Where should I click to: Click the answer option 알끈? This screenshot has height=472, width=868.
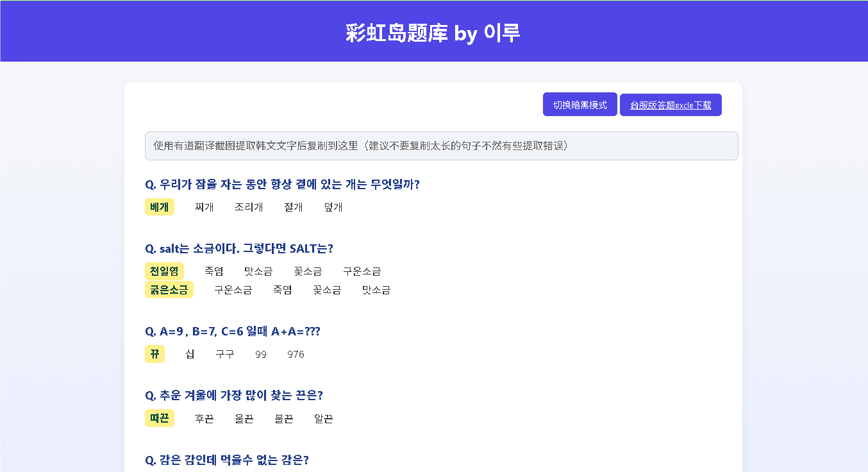pyautogui.click(x=323, y=419)
